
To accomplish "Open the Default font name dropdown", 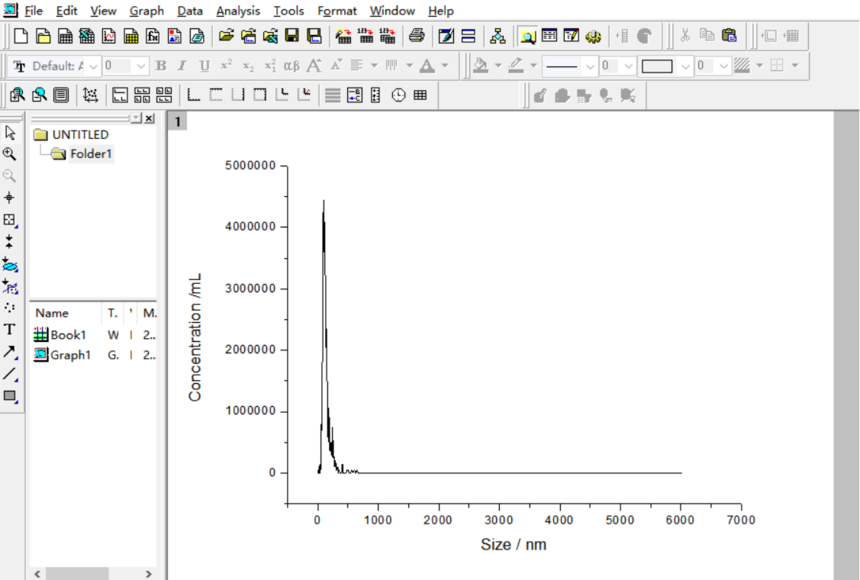I will pyautogui.click(x=93, y=66).
